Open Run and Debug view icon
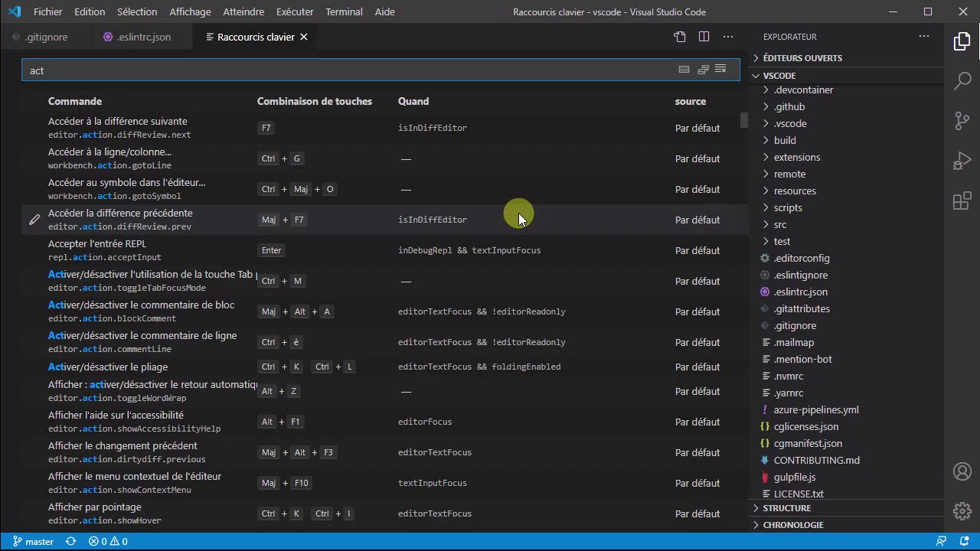Image resolution: width=980 pixels, height=551 pixels. pos(962,161)
